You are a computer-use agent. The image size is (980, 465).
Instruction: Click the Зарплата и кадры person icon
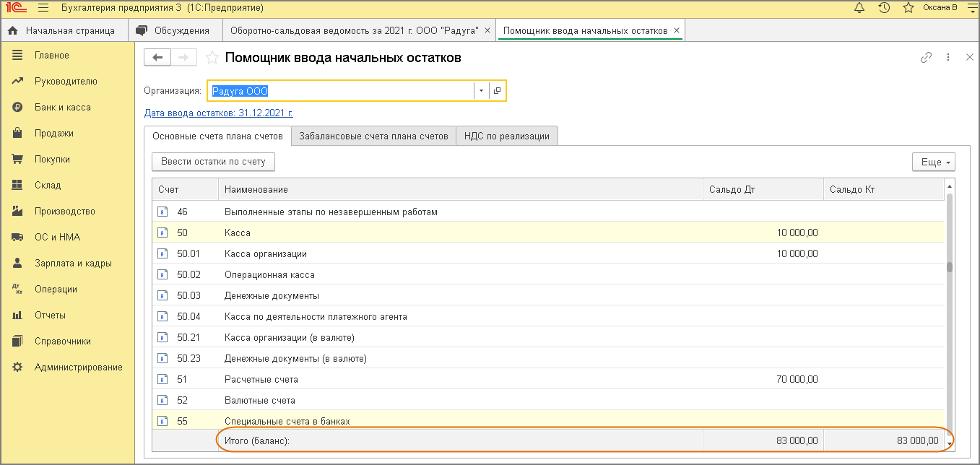point(18,264)
